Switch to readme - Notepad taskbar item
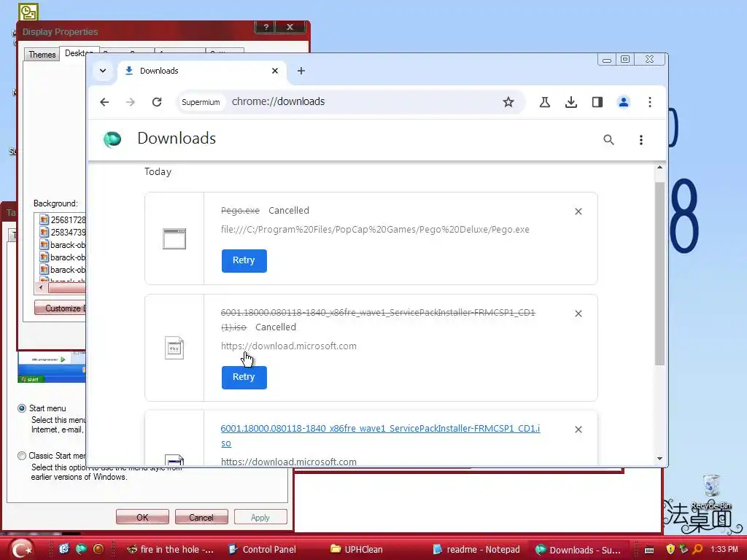747x560 pixels. click(476, 550)
